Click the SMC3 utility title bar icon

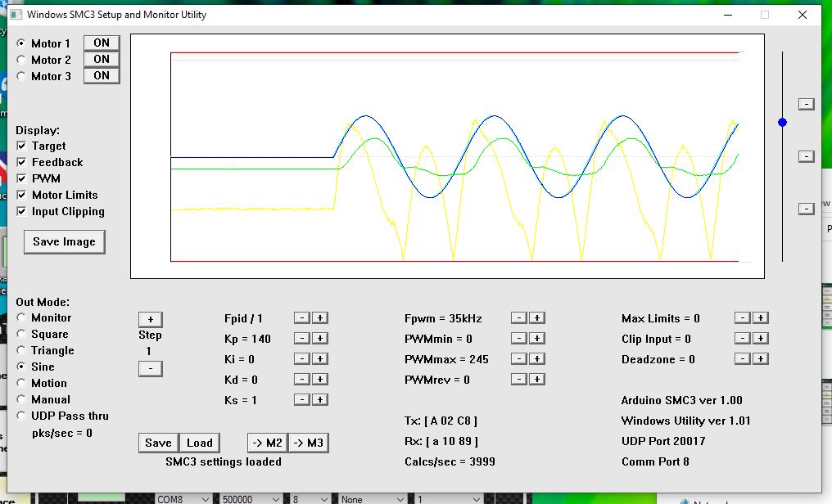point(16,15)
